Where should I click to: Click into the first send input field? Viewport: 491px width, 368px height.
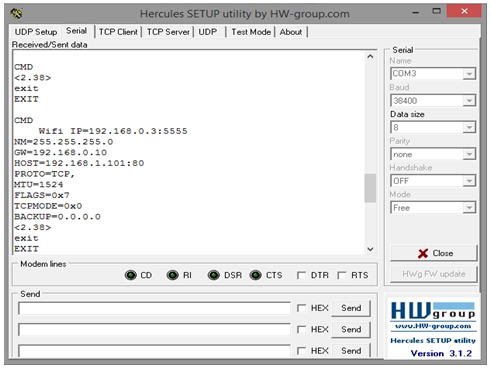point(154,308)
